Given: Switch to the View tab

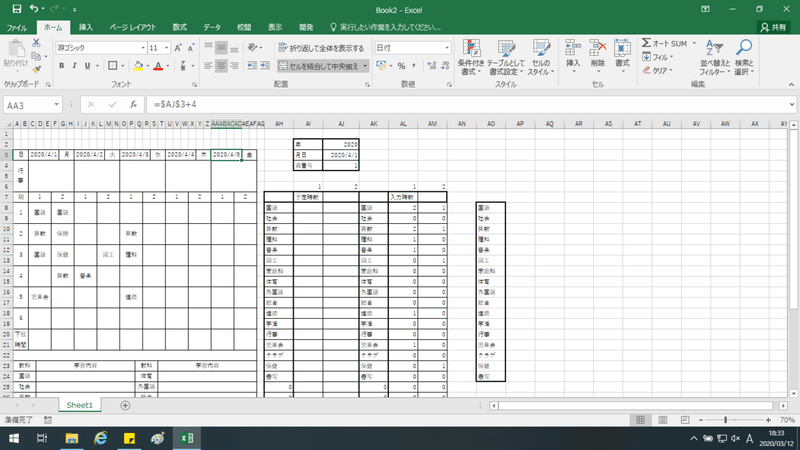Looking at the screenshot, I should pos(275,28).
